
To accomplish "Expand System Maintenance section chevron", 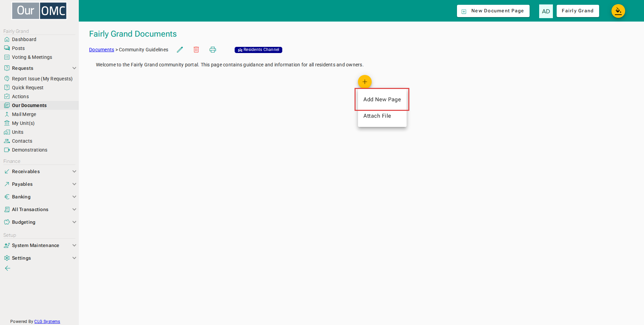I will pos(74,245).
